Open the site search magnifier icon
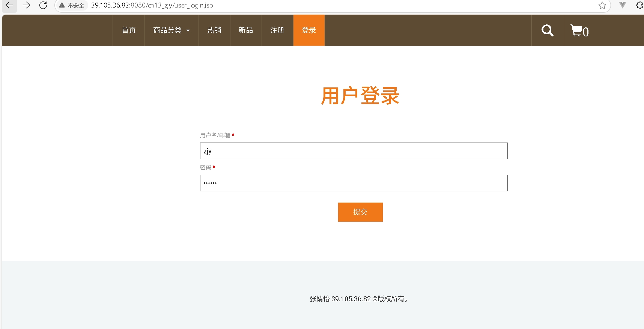Viewport: 644px width, 329px height. 547,30
